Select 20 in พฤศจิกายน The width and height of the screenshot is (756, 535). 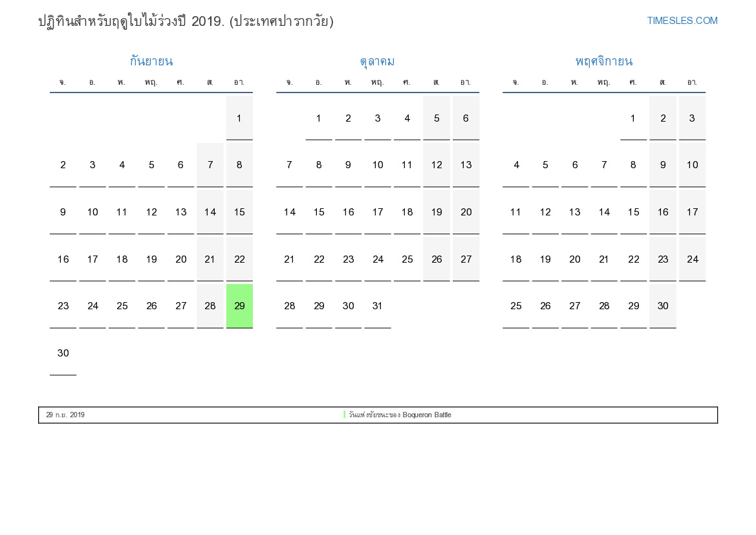(574, 259)
